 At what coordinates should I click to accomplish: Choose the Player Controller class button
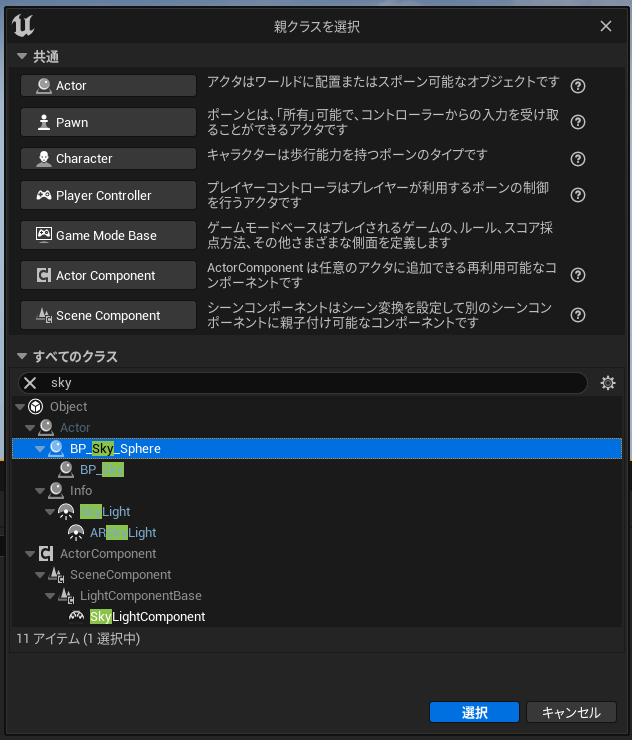[x=108, y=195]
